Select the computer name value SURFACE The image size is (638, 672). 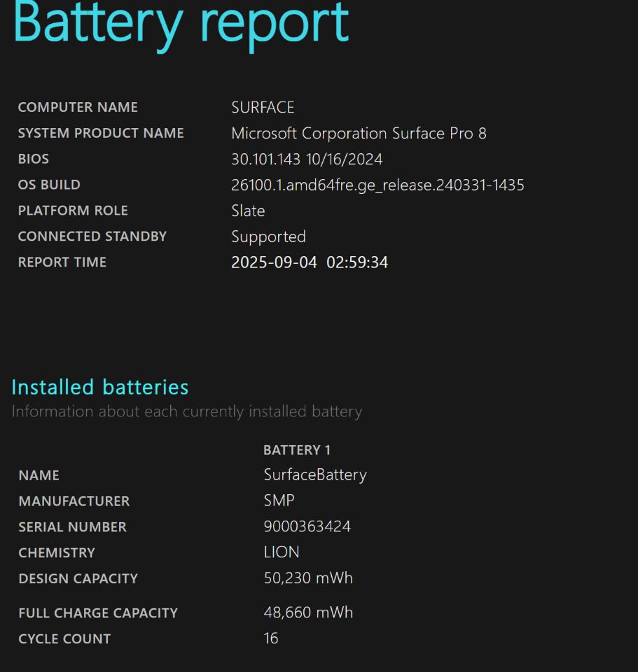[263, 107]
